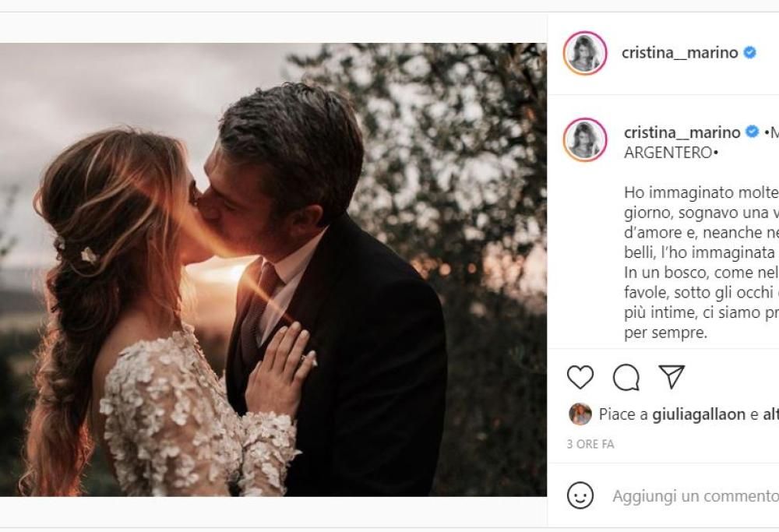Open giuliagallaon's profile from the likes line

(x=699, y=414)
